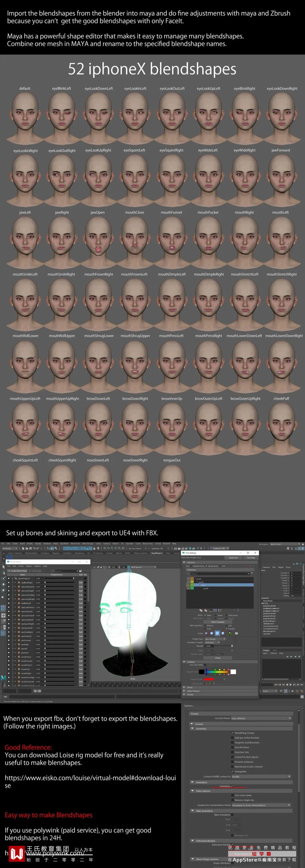Toggle visibility dot for eyeBlinkRight target
305x868 pixels.
click(9, 583)
